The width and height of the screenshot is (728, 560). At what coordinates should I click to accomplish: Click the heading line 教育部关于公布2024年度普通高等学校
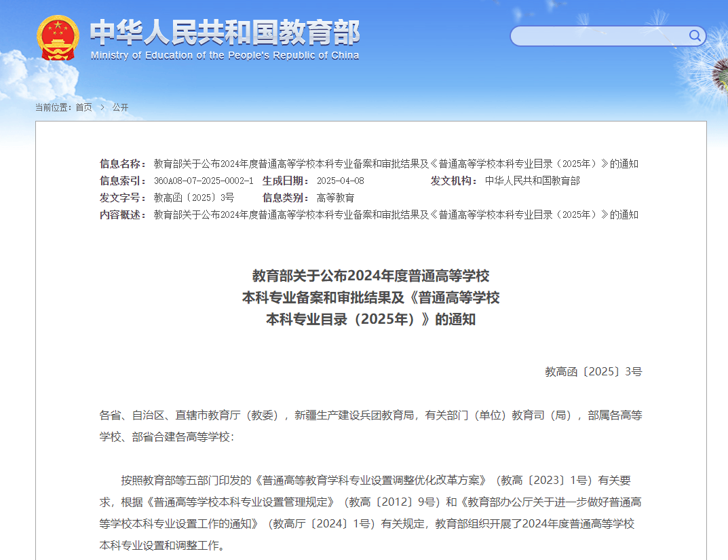pyautogui.click(x=370, y=276)
